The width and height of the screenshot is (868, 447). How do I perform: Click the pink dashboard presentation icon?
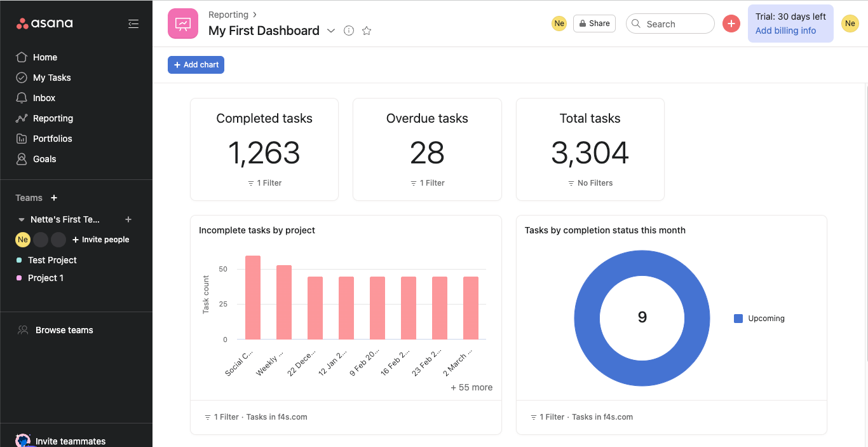click(x=183, y=24)
